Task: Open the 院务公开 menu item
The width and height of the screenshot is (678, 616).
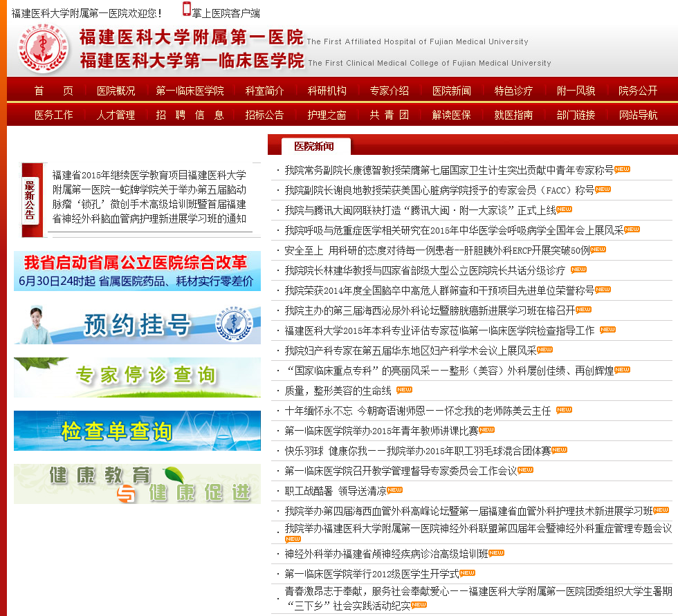Action: tap(638, 91)
